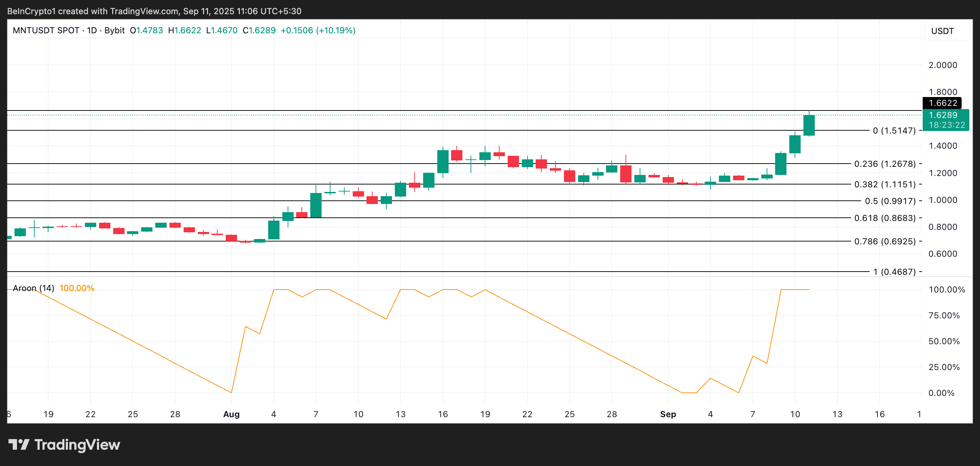Image resolution: width=980 pixels, height=466 pixels.
Task: Click the 2.0000 mark on price scale
Action: (943, 65)
